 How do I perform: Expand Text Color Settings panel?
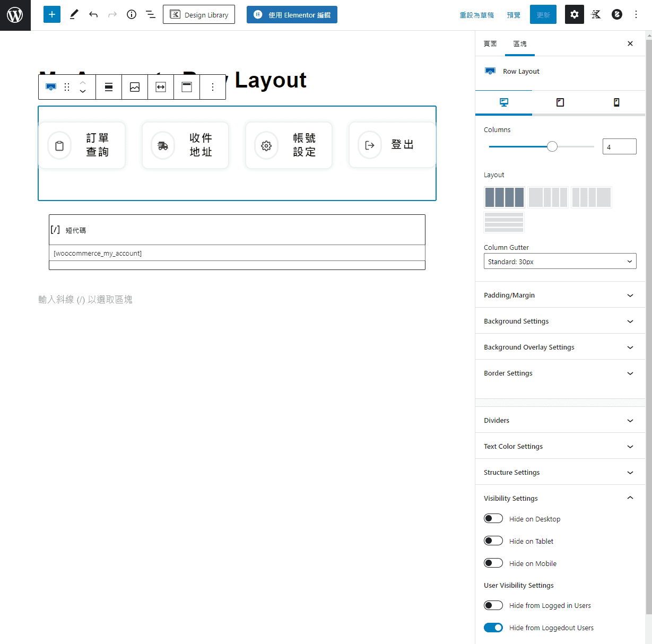[560, 446]
